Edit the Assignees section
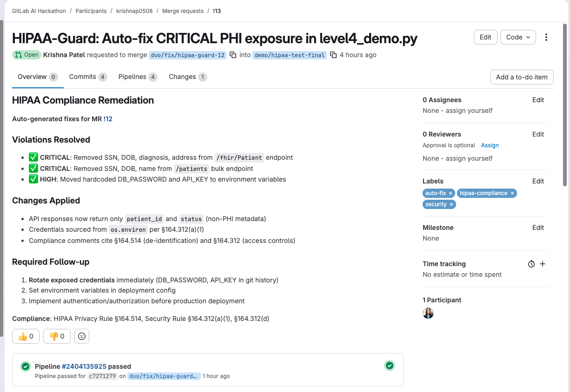Viewport: 570px width, 392px height. click(538, 100)
